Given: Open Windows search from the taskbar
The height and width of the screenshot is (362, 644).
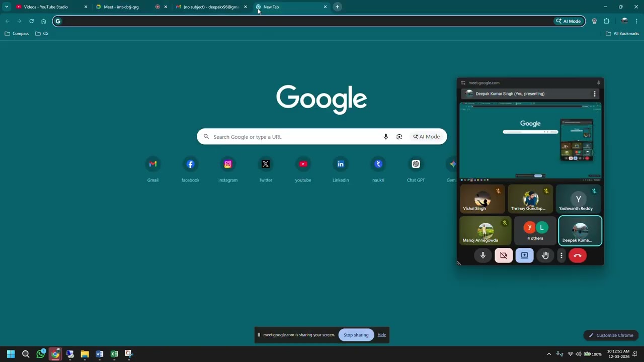Looking at the screenshot, I should pyautogui.click(x=26, y=354).
